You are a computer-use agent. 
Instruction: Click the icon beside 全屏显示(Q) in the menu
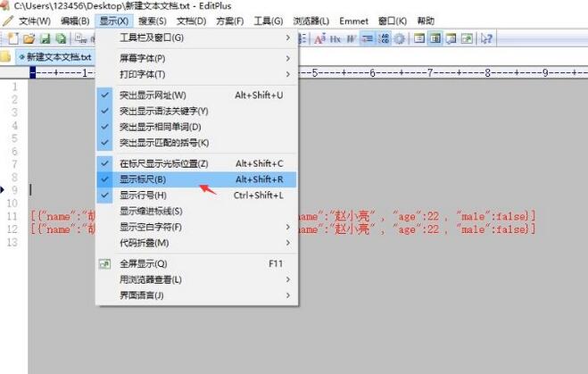(x=104, y=263)
